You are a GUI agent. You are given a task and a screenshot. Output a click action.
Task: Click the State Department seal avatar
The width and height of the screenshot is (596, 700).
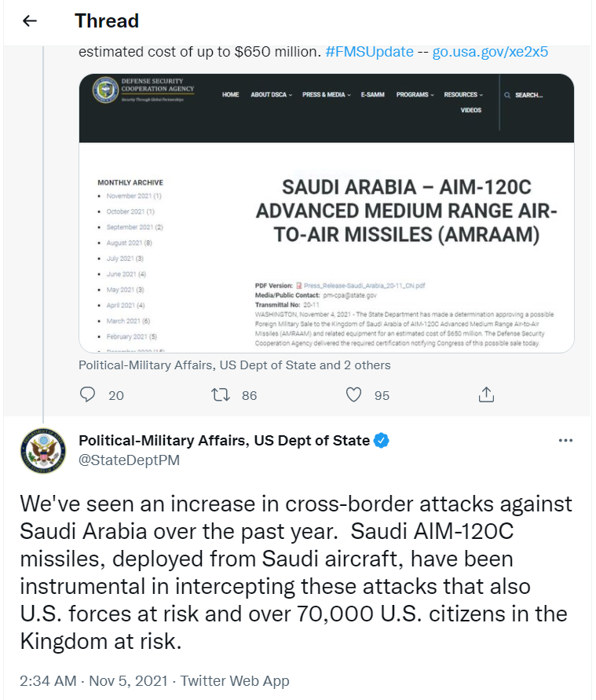coord(43,451)
